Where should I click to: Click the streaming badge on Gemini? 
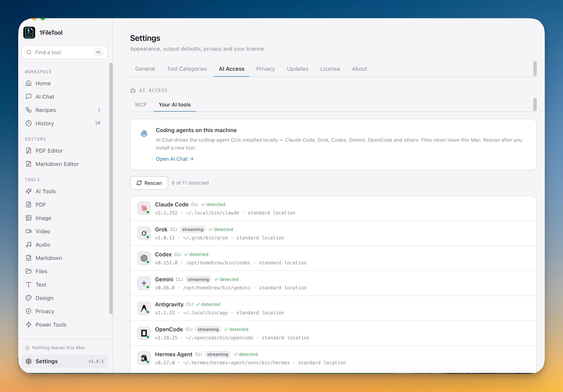click(x=198, y=279)
